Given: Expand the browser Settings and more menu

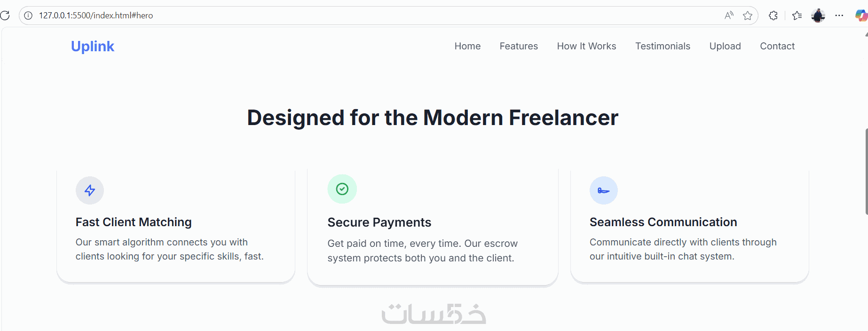Looking at the screenshot, I should click(839, 16).
